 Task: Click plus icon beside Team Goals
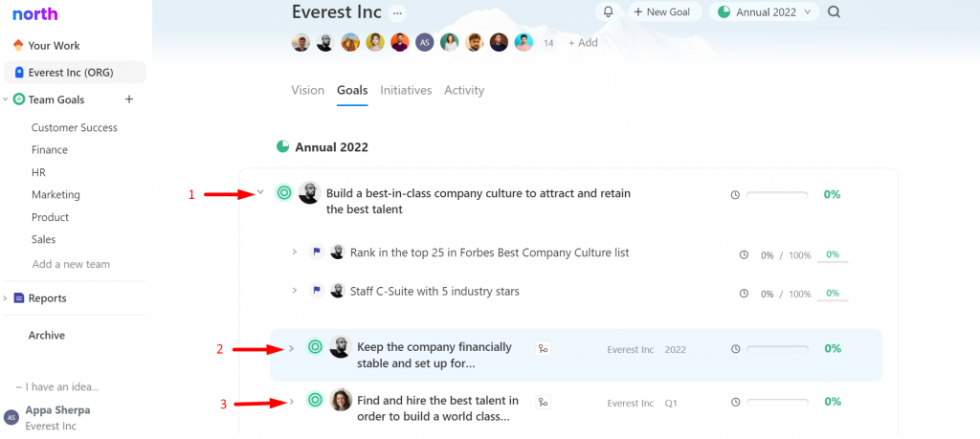pyautogui.click(x=129, y=99)
